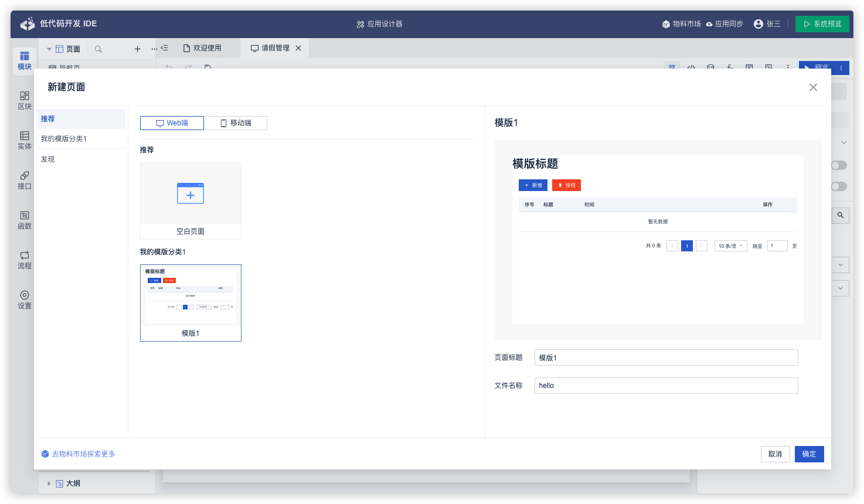
Task: Expand the 大纲 outline section
Action: [49, 483]
